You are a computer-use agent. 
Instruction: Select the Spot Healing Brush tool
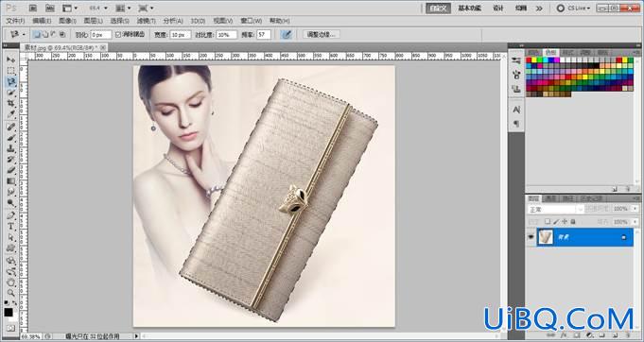11,128
